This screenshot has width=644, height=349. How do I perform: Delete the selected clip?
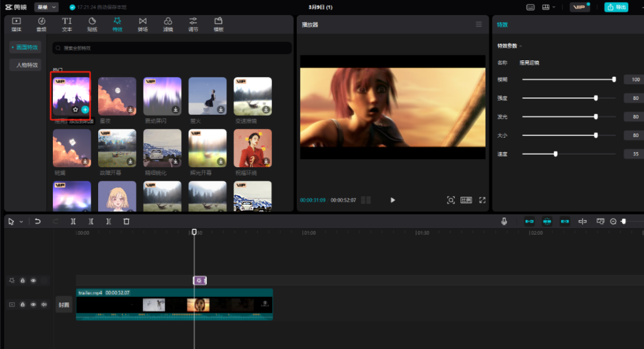click(x=126, y=221)
